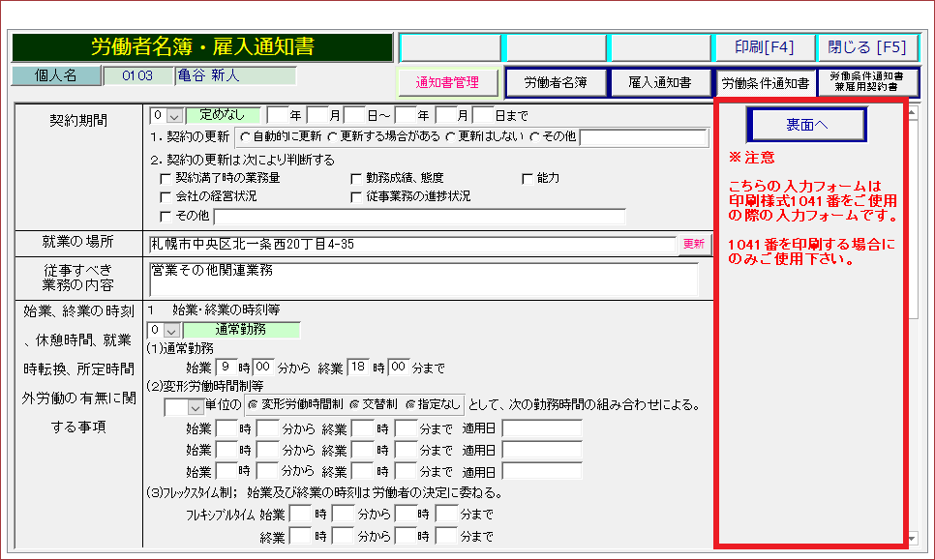
Task: Choose the 更新はしない radio option
Action: coord(451,137)
